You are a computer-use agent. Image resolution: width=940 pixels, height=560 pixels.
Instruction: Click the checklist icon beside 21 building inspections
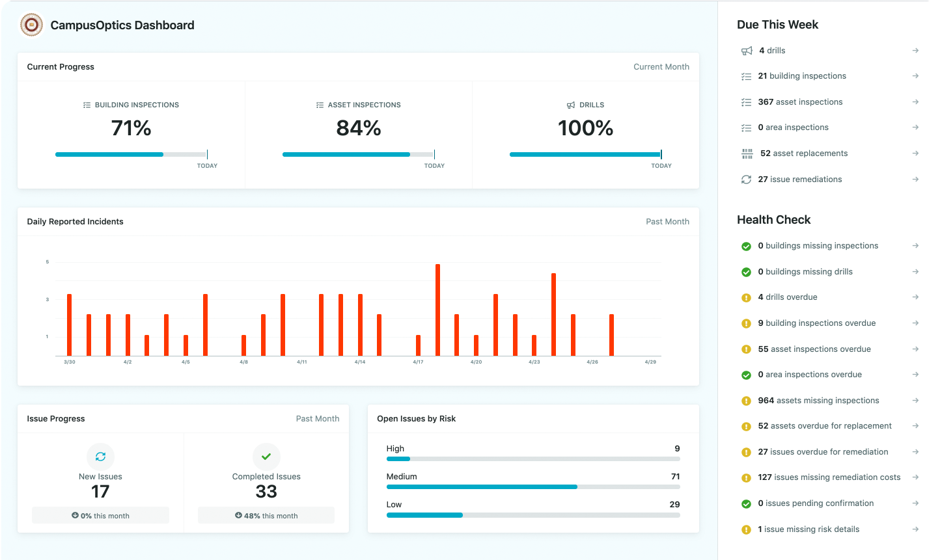747,76
